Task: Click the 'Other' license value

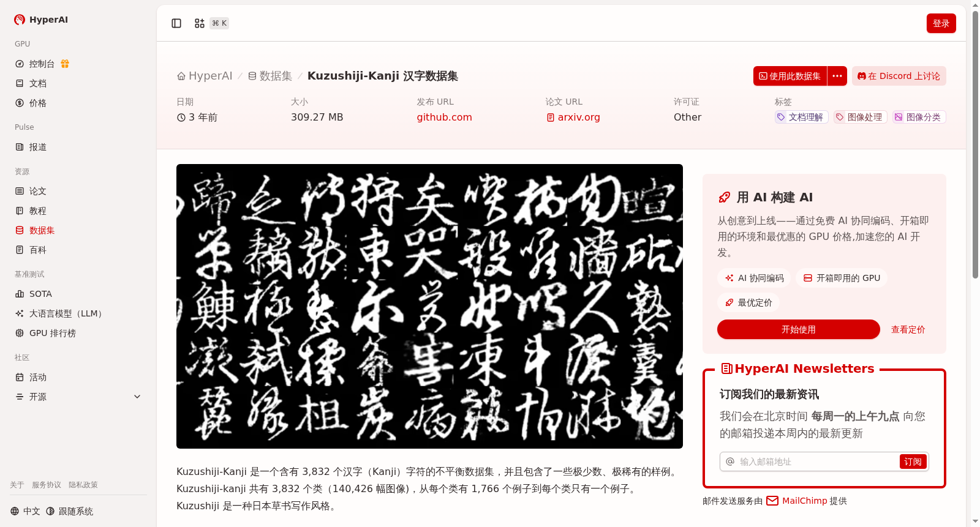Action: [687, 117]
